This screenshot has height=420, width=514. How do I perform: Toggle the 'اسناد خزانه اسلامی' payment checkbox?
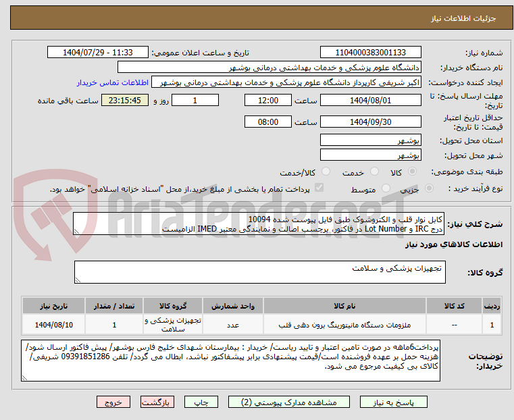319,188
